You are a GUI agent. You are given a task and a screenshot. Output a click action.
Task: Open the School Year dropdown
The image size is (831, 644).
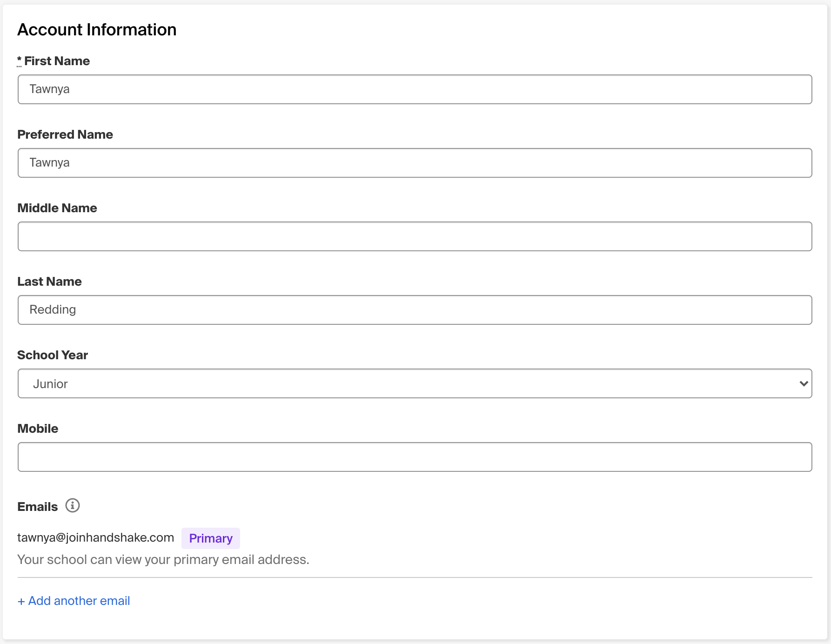click(x=415, y=383)
